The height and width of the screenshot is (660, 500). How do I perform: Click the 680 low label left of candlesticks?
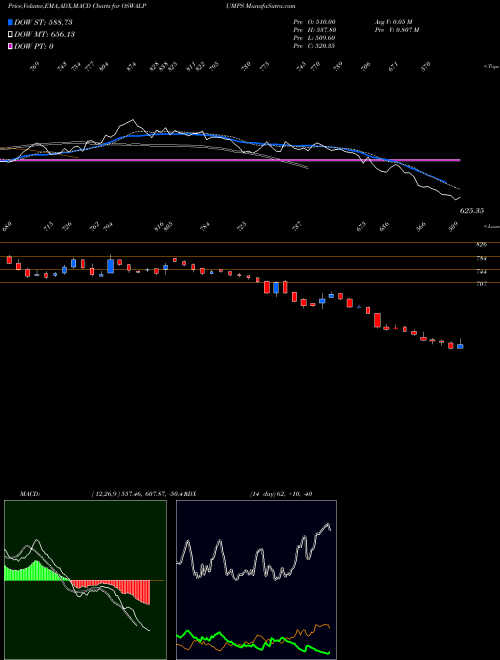tap(7, 226)
